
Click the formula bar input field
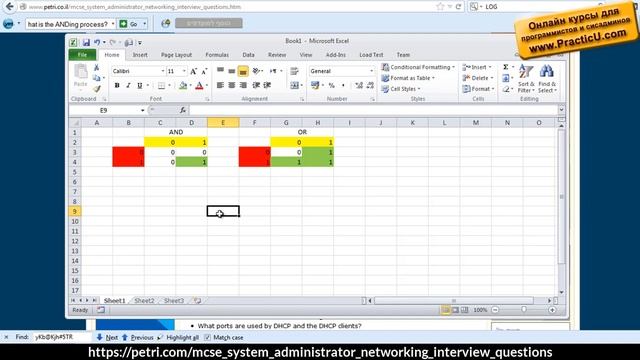click(x=373, y=110)
